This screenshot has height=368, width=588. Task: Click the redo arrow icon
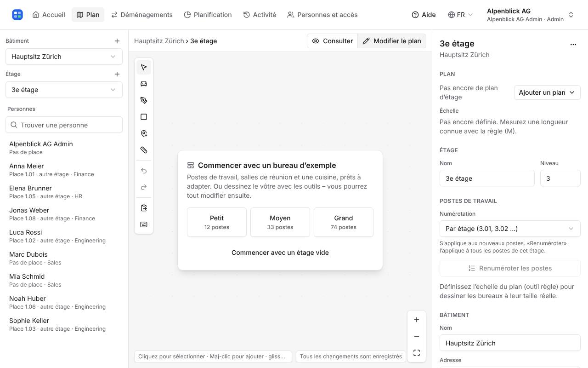click(144, 187)
